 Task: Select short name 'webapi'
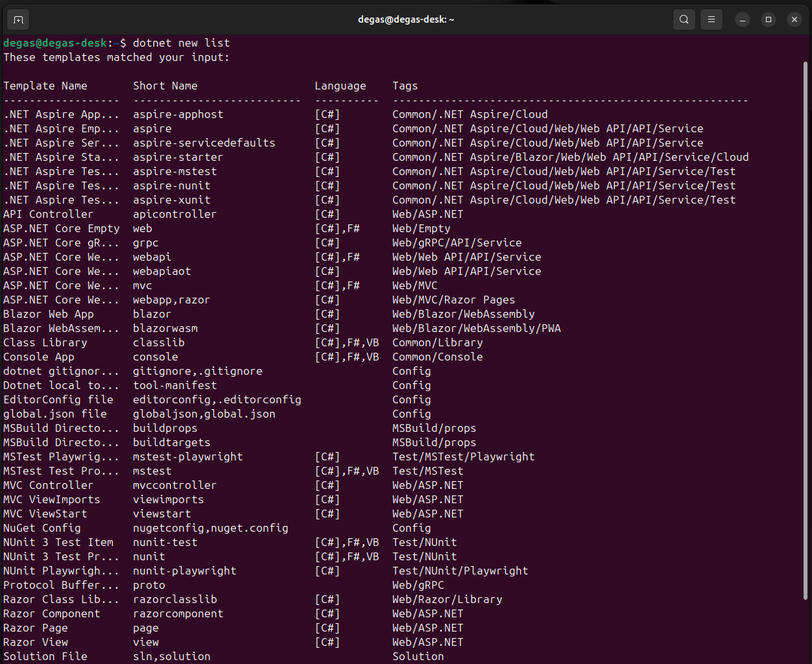(x=152, y=257)
